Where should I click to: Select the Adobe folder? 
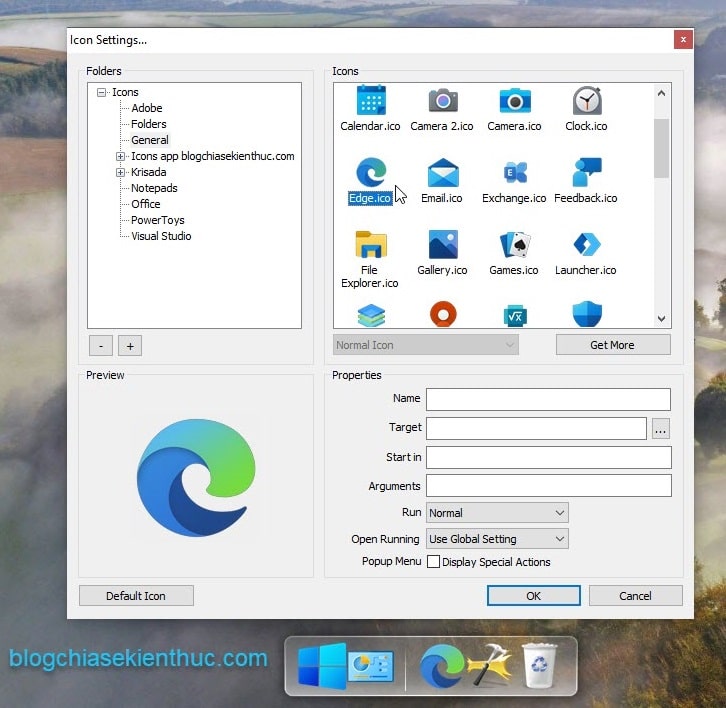(147, 108)
